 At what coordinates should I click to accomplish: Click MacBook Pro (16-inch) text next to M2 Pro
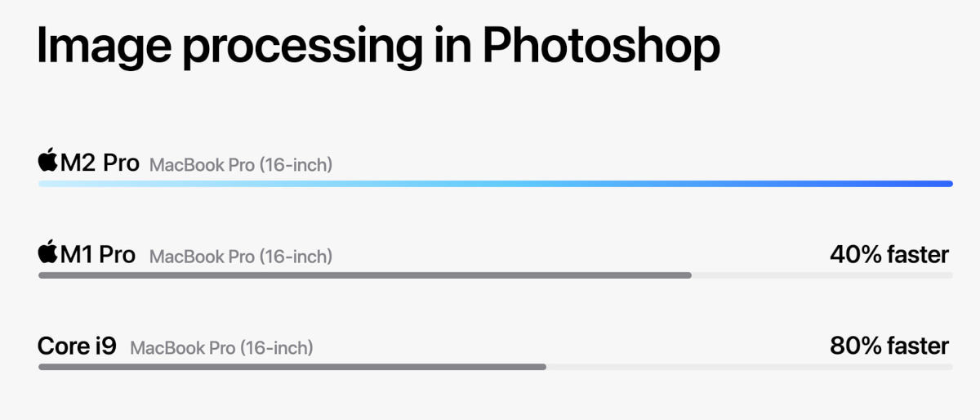pyautogui.click(x=241, y=165)
